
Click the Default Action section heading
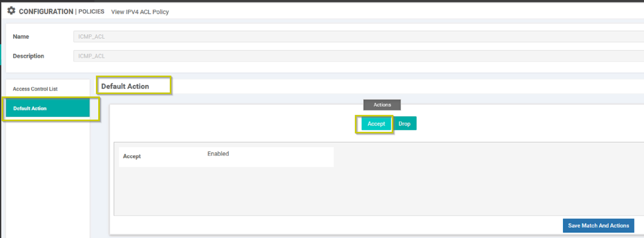tap(125, 86)
